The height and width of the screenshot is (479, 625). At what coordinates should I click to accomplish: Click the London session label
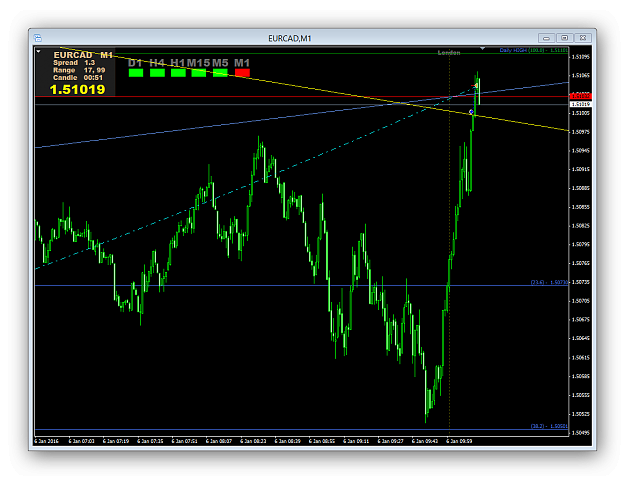pyautogui.click(x=449, y=53)
